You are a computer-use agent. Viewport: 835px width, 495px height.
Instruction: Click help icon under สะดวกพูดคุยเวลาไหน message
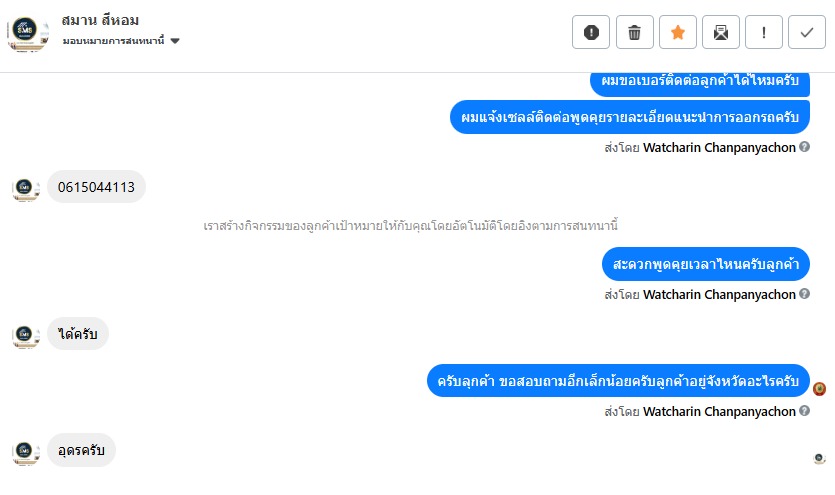click(x=805, y=295)
